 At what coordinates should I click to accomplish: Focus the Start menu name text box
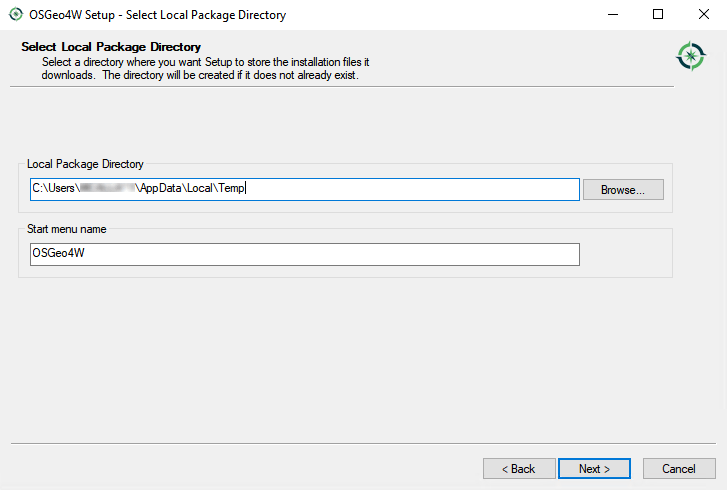click(x=305, y=255)
